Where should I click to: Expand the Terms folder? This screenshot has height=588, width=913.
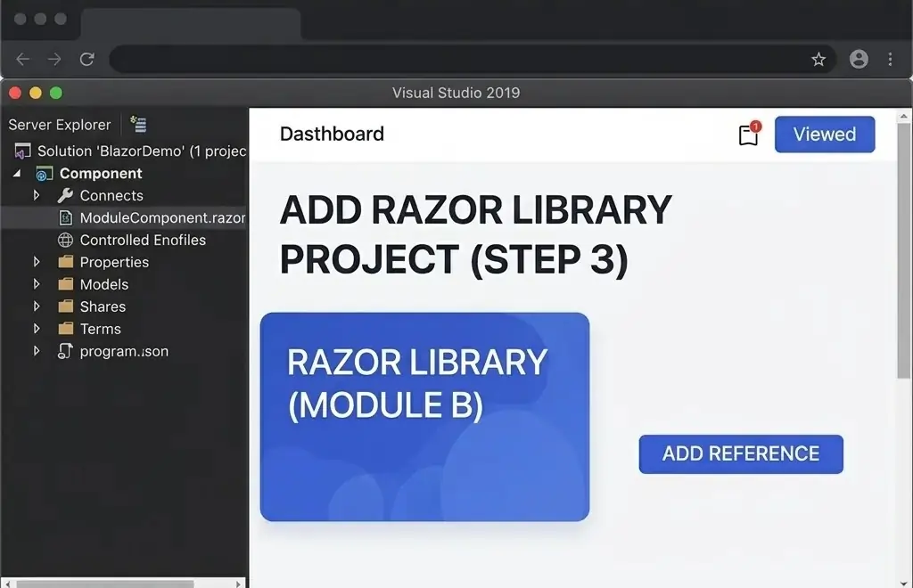pos(37,328)
